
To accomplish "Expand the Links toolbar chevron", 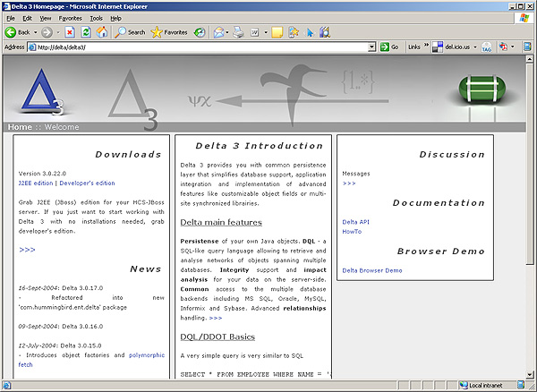I will click(x=426, y=45).
